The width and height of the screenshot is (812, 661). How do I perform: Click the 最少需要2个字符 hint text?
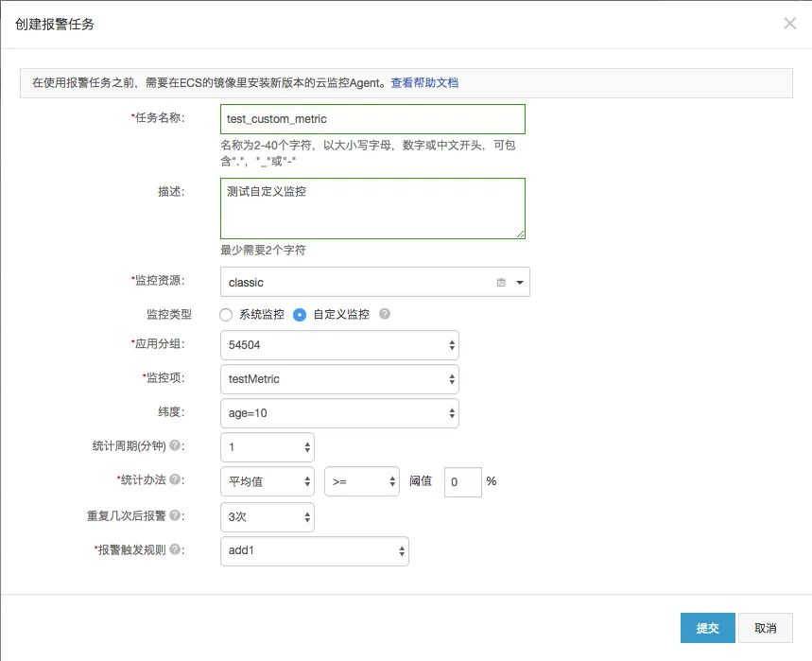tap(263, 251)
